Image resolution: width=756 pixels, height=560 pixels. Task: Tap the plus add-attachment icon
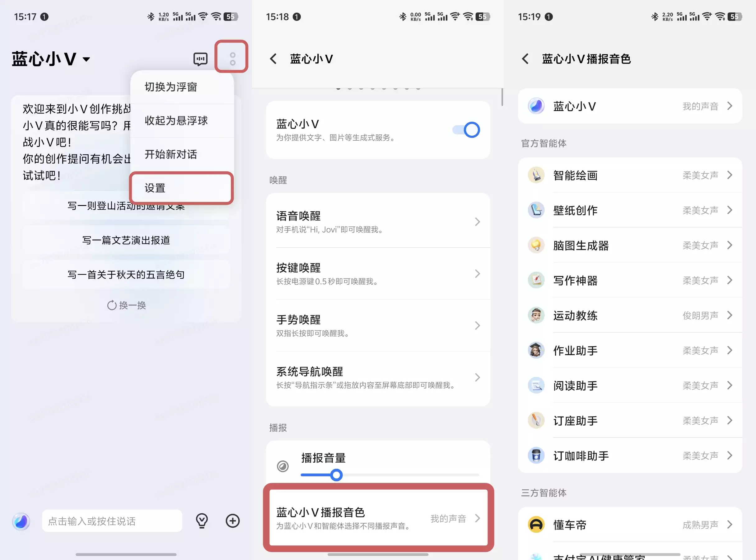pos(233,521)
